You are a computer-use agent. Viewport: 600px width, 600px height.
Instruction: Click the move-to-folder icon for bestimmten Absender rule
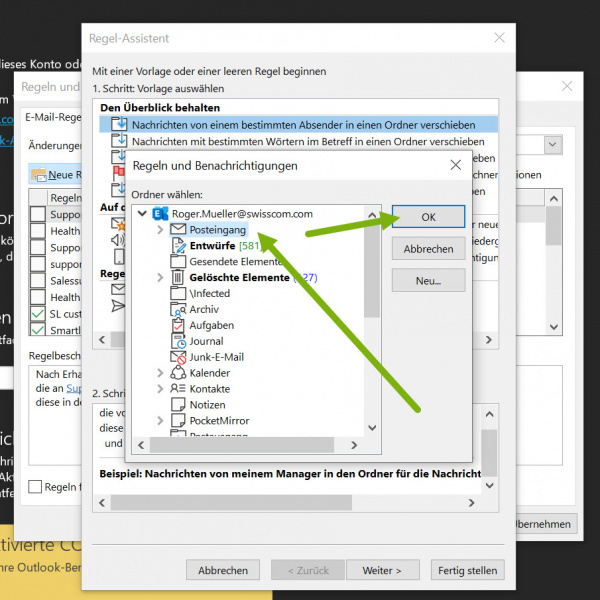(119, 124)
